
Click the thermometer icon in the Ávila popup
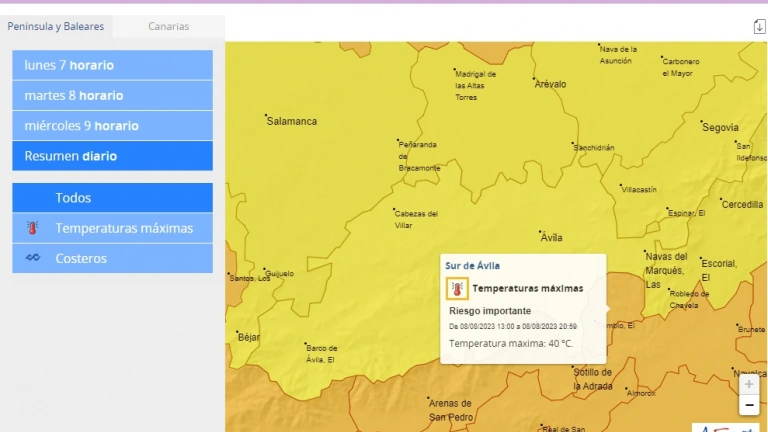457,289
